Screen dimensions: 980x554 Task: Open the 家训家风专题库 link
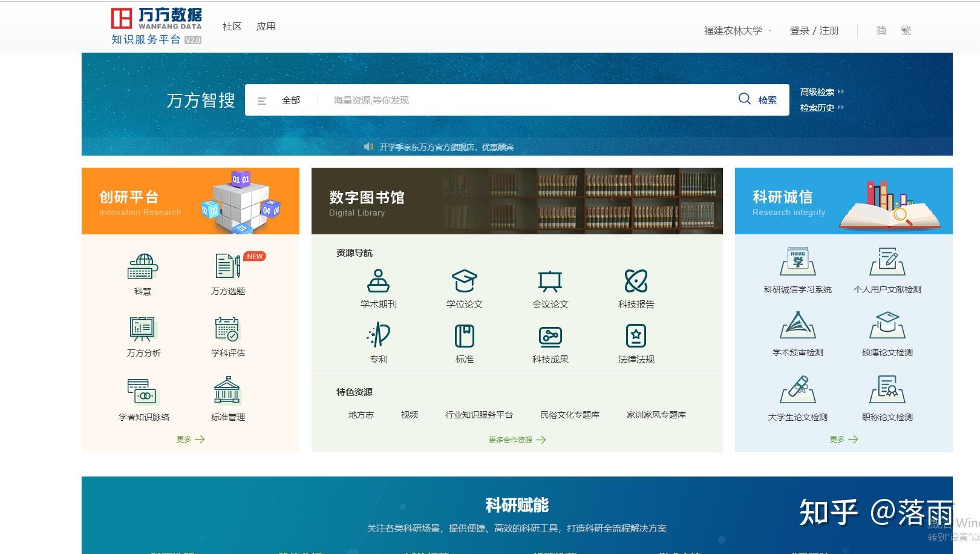coord(656,415)
